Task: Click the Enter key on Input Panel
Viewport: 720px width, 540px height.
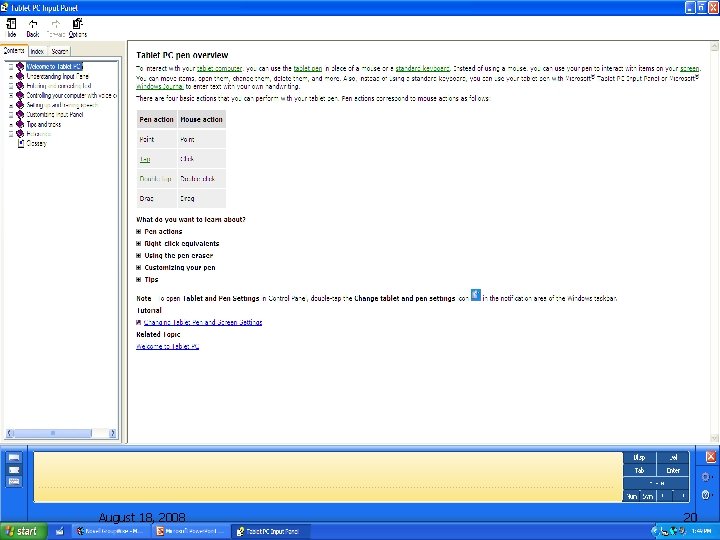Action: coord(673,470)
